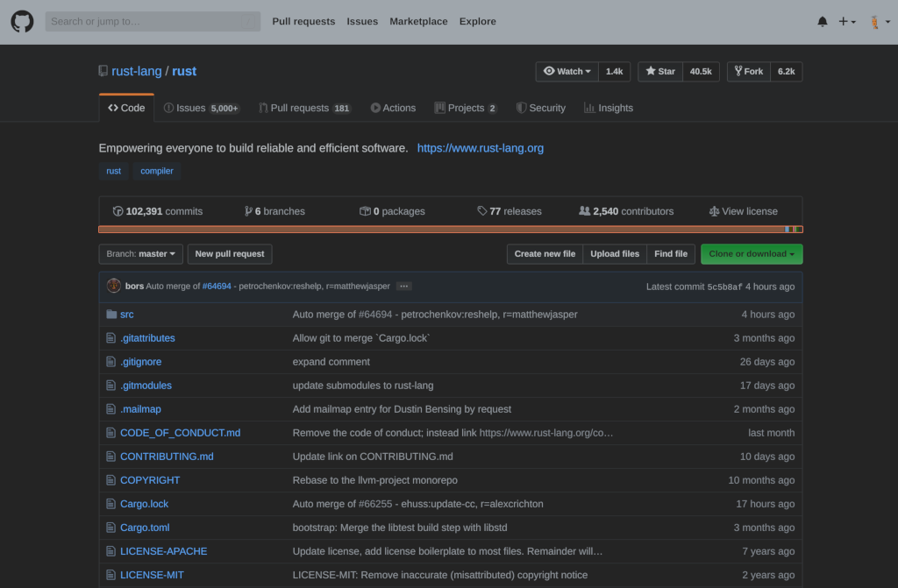Switch to the Projects tab
Viewport: 898px width, 588px height.
(466, 108)
